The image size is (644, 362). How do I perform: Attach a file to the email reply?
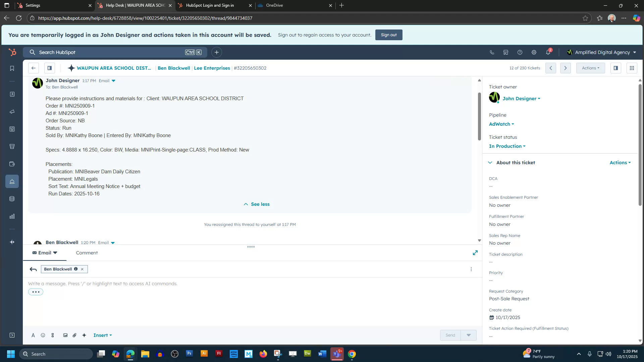coord(74,335)
